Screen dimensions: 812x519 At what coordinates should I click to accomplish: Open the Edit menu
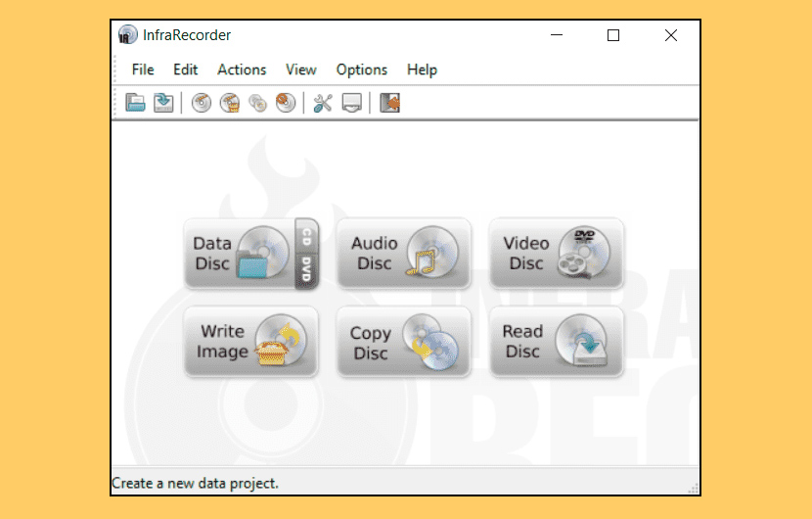tap(185, 70)
